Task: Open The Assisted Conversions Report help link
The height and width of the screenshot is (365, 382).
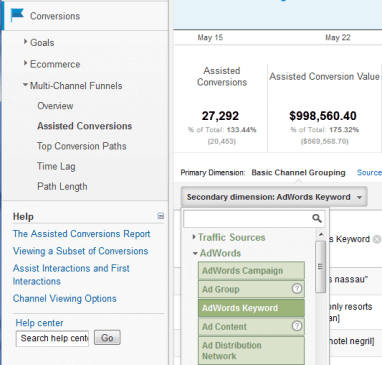Action: point(82,234)
